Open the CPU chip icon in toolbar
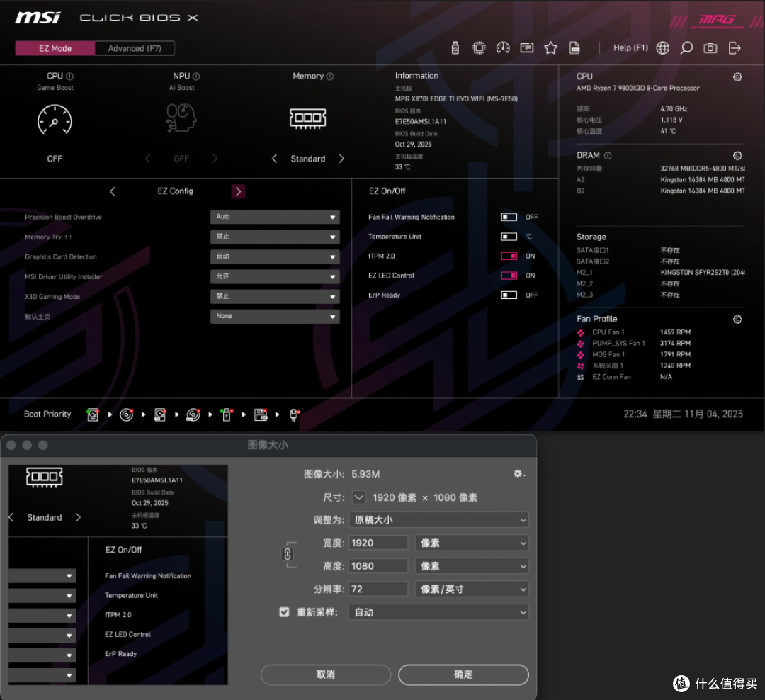Image resolution: width=765 pixels, height=700 pixels. [479, 48]
